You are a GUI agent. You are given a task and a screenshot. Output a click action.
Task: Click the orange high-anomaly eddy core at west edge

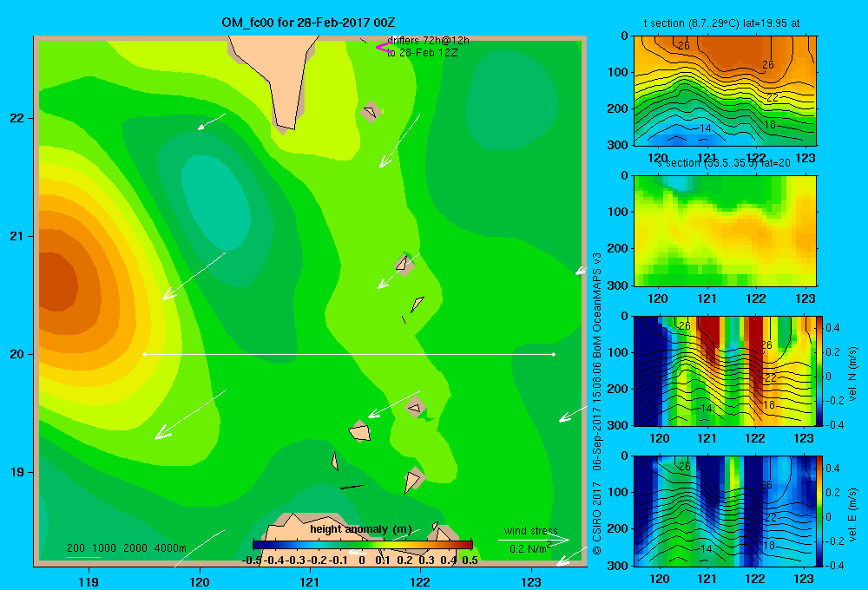[x=56, y=282]
